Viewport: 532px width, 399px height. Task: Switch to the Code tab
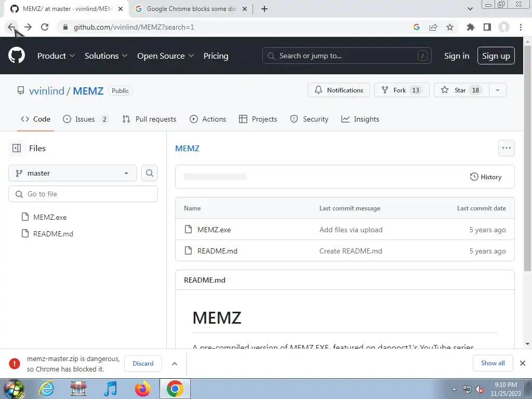click(x=36, y=119)
